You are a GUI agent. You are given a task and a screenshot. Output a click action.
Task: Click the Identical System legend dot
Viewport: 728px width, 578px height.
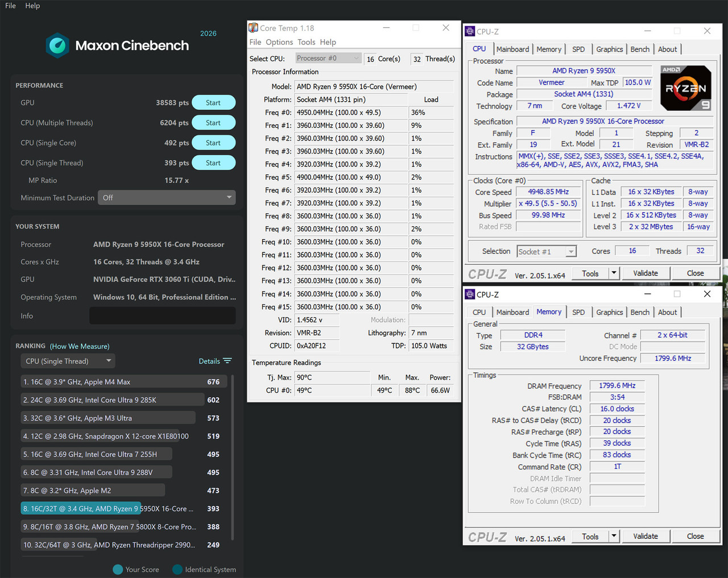[x=177, y=569]
